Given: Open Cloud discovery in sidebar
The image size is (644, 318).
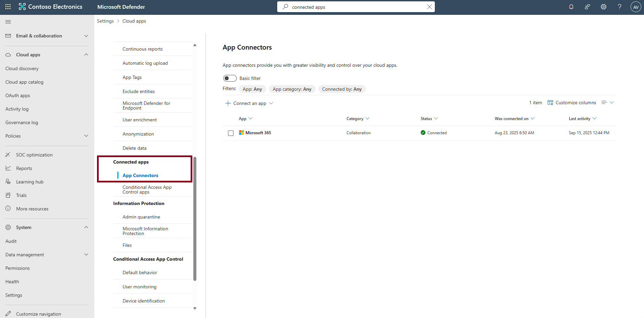Looking at the screenshot, I should (22, 68).
